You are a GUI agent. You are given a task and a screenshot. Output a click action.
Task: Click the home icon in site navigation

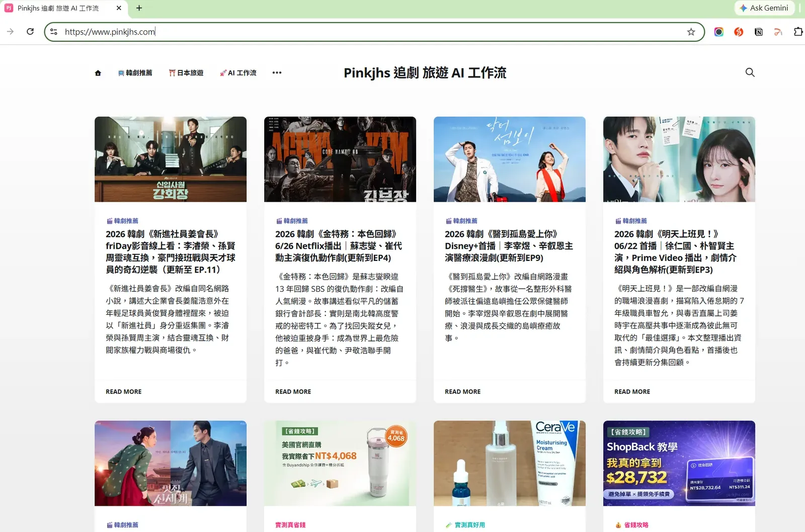pyautogui.click(x=98, y=73)
